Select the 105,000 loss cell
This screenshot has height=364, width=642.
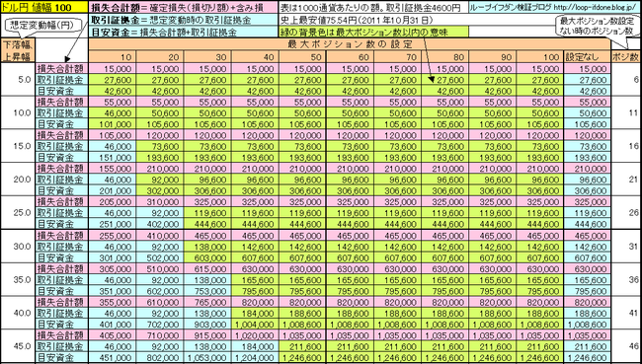(113, 135)
